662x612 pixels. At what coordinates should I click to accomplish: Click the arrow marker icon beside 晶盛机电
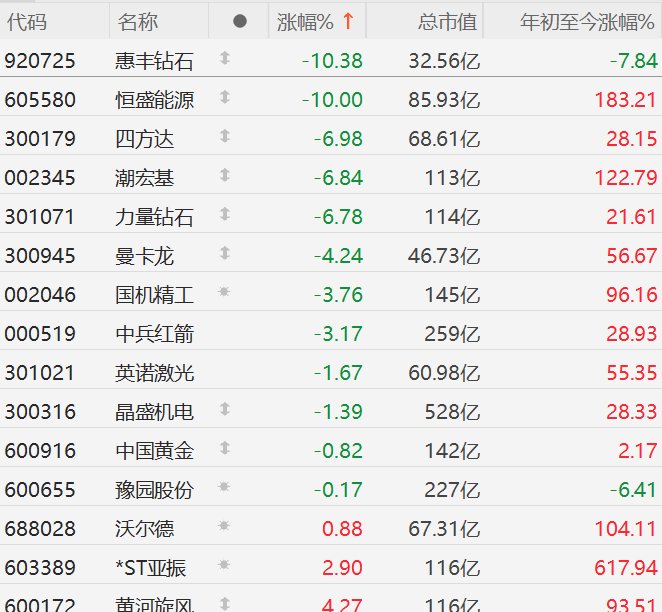[225, 411]
